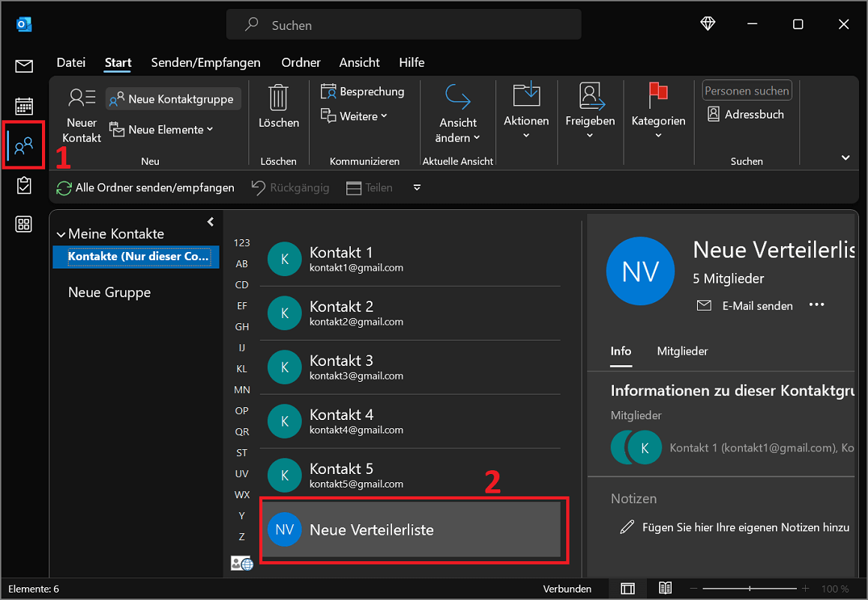Jump to the KL index
Screen dimensions: 868x600
click(x=242, y=369)
